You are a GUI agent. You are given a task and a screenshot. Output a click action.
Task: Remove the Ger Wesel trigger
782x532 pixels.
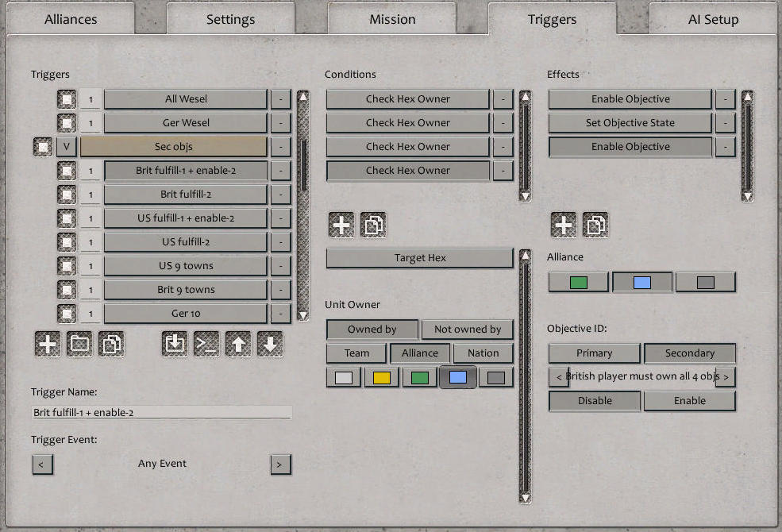[x=281, y=122]
